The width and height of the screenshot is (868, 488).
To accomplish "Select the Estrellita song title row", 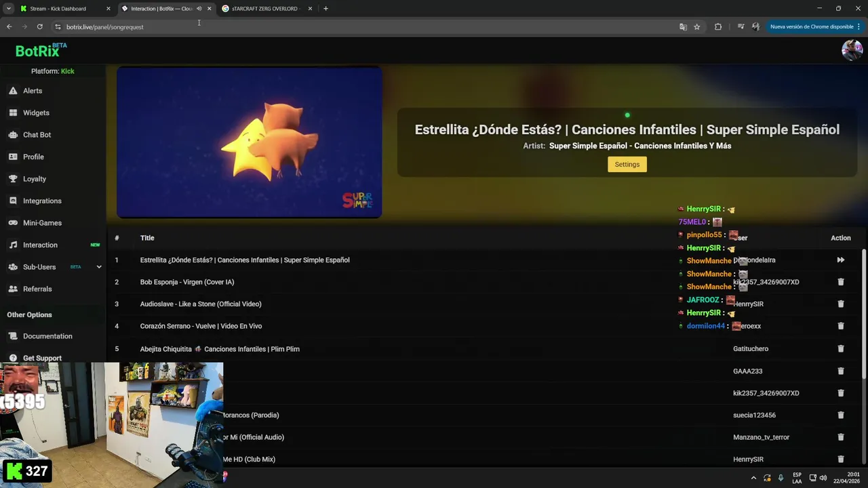I will (245, 260).
